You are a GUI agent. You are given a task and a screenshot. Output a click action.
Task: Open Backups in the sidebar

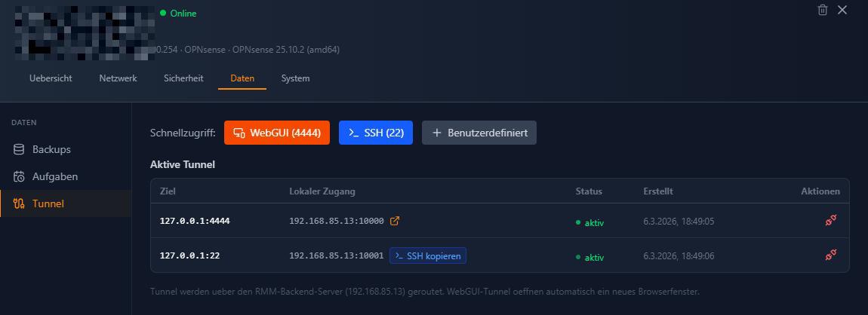tap(66, 149)
